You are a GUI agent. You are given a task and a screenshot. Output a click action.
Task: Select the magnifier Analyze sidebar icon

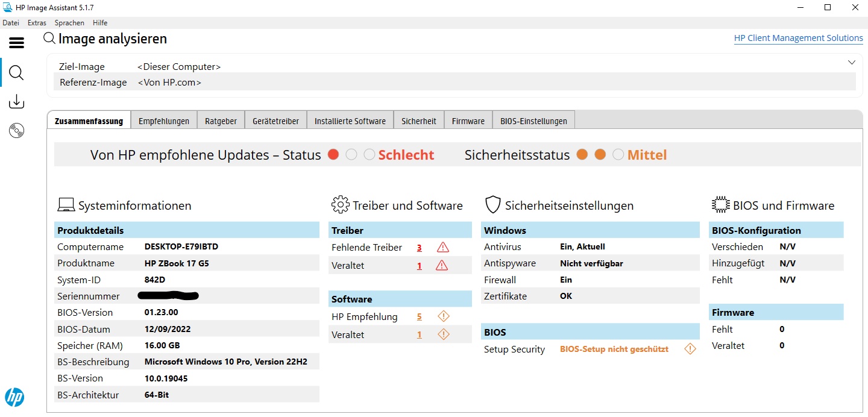16,73
